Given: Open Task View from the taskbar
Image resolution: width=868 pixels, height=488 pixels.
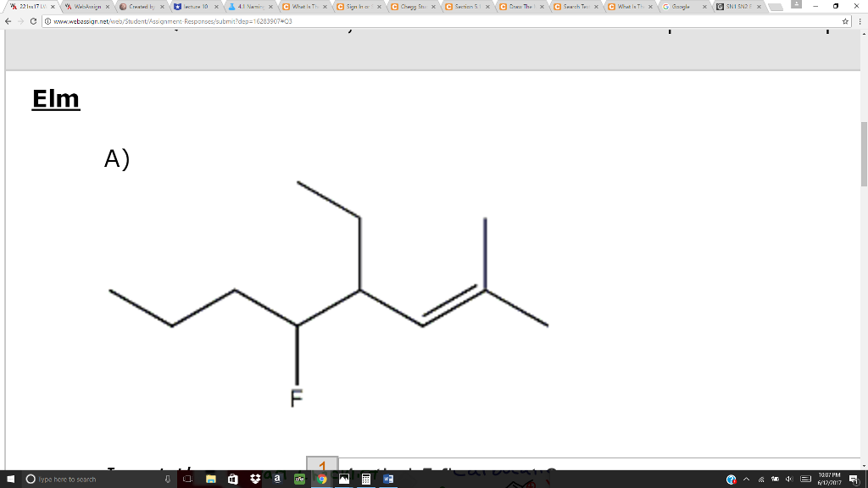Looking at the screenshot, I should click(187, 478).
